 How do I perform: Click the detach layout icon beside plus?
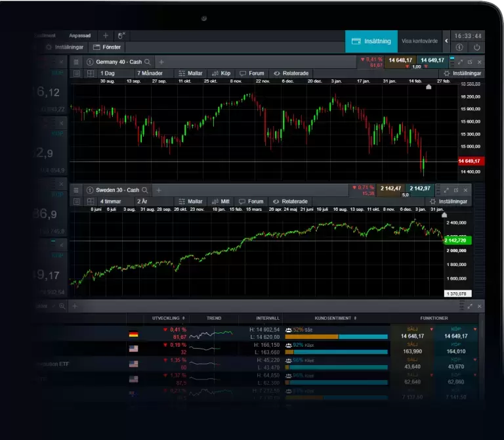coord(121,35)
